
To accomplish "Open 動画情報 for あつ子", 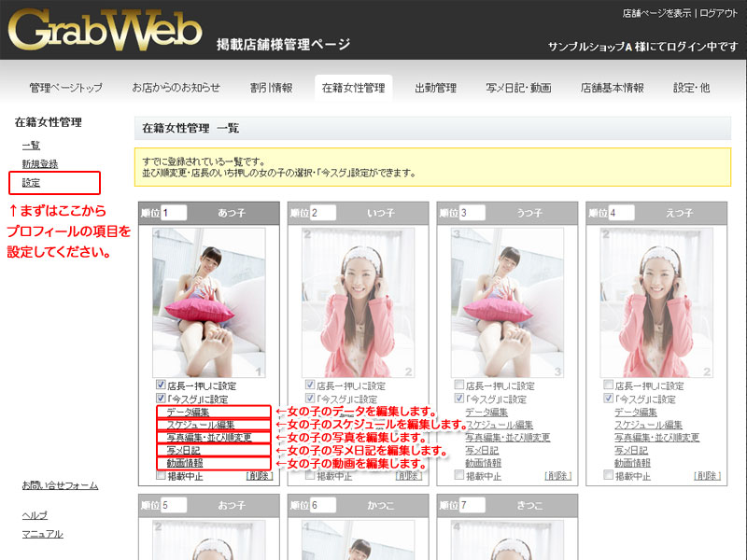I will (185, 463).
